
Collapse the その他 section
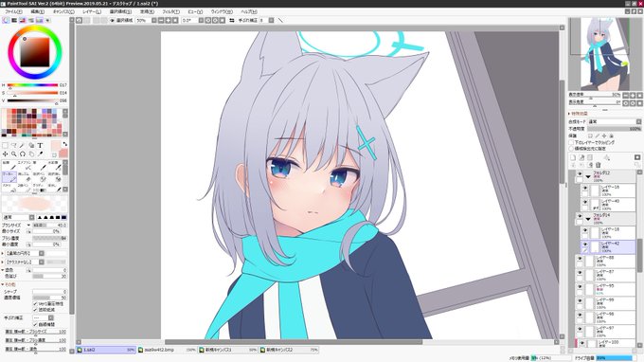(x=3, y=284)
